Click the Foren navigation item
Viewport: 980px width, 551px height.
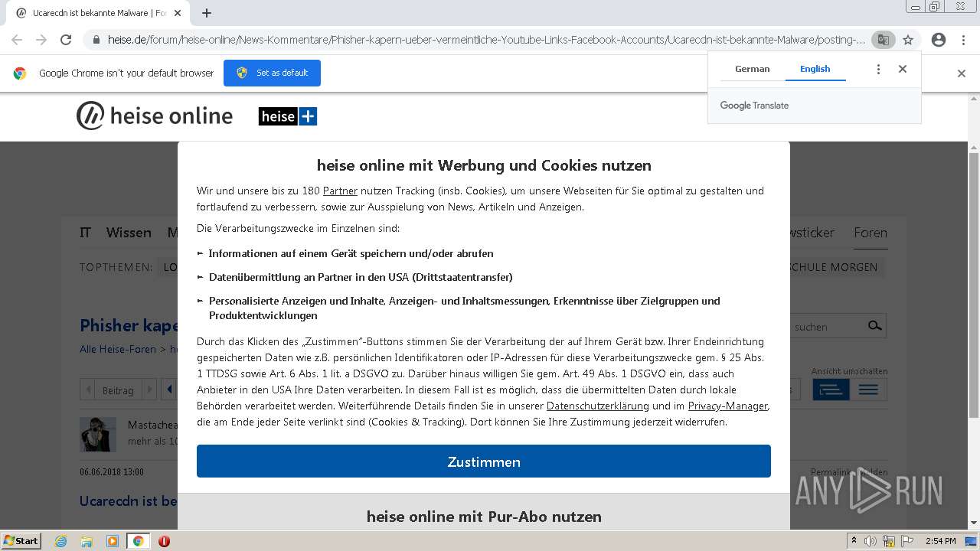pyautogui.click(x=871, y=233)
